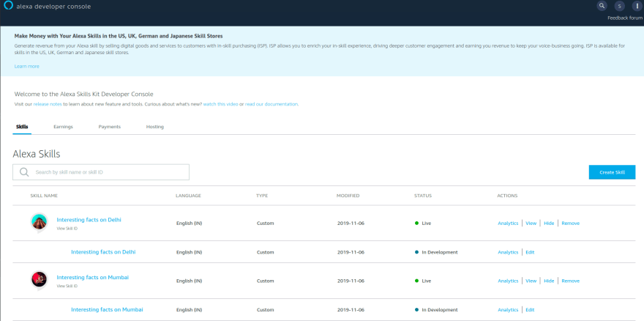Viewport: 644px width, 321px height.
Task: Open the user account avatar labeled S
Action: point(619,6)
